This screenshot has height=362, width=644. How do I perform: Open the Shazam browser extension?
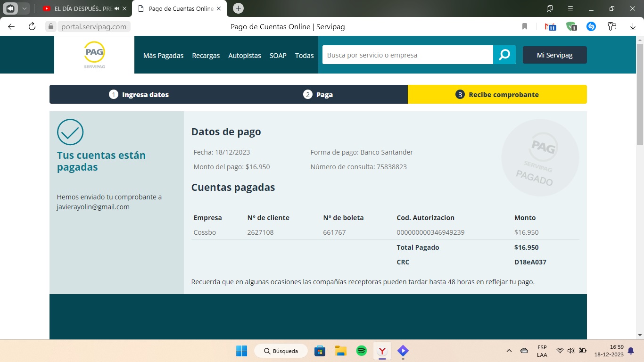[591, 26]
